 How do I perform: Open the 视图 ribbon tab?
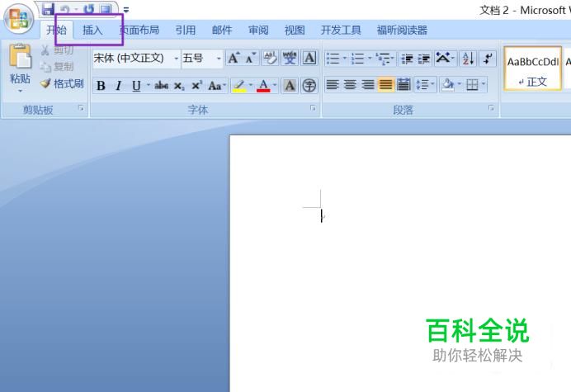(295, 30)
